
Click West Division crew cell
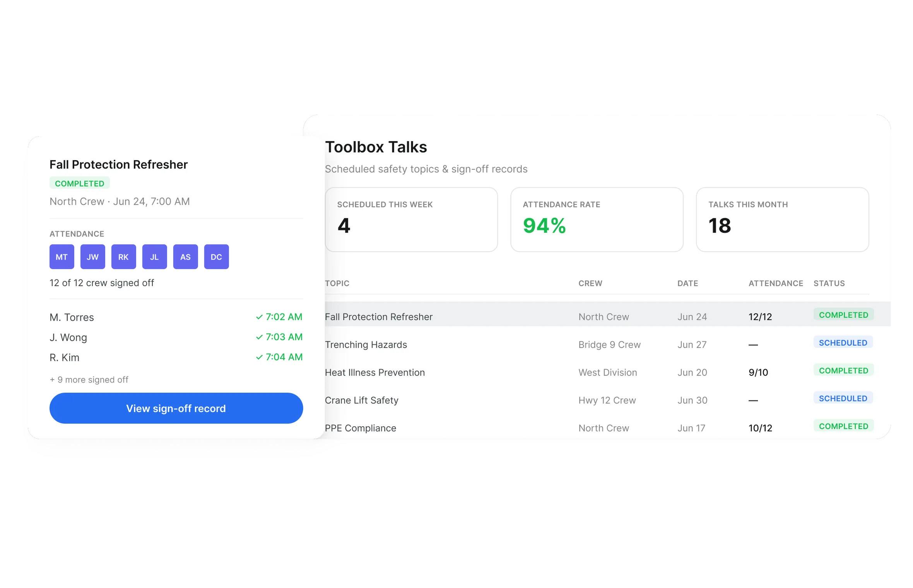[x=607, y=373]
